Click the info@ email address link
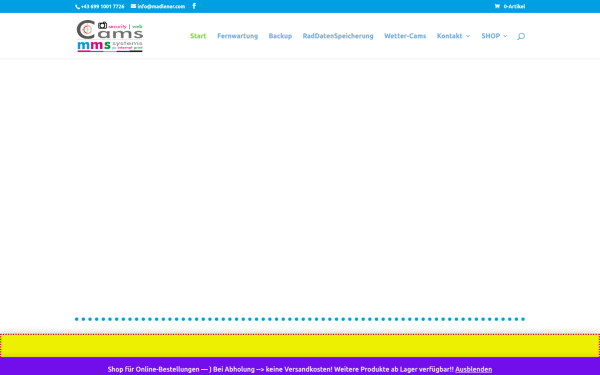Viewport: 600px width, 375px height. click(x=161, y=6)
